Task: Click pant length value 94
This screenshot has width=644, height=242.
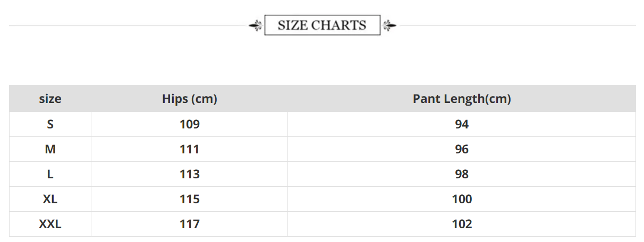Action: [x=462, y=124]
